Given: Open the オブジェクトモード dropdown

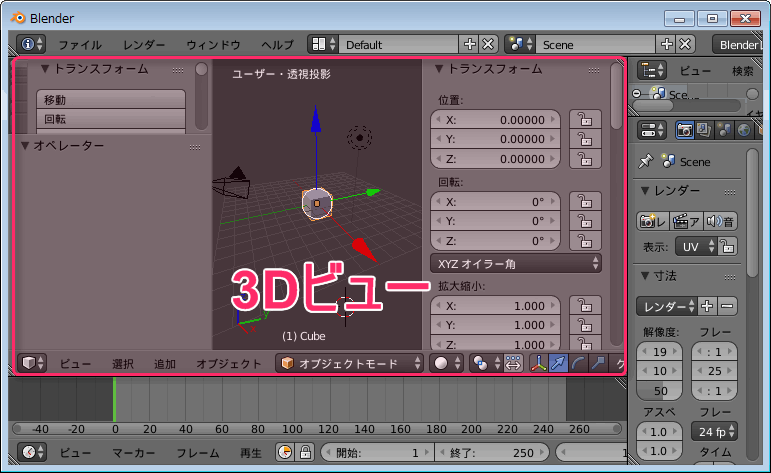Looking at the screenshot, I should tap(349, 363).
